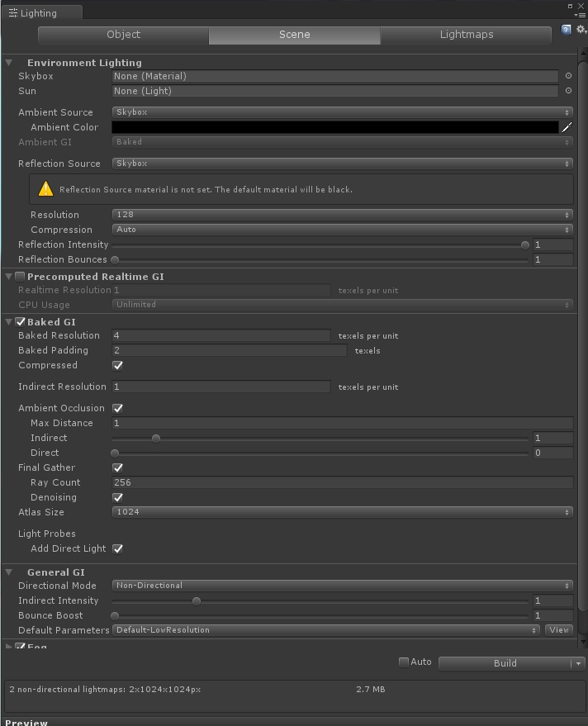Toggle the Ambient Occlusion checkbox
This screenshot has width=588, height=726.
(x=117, y=408)
